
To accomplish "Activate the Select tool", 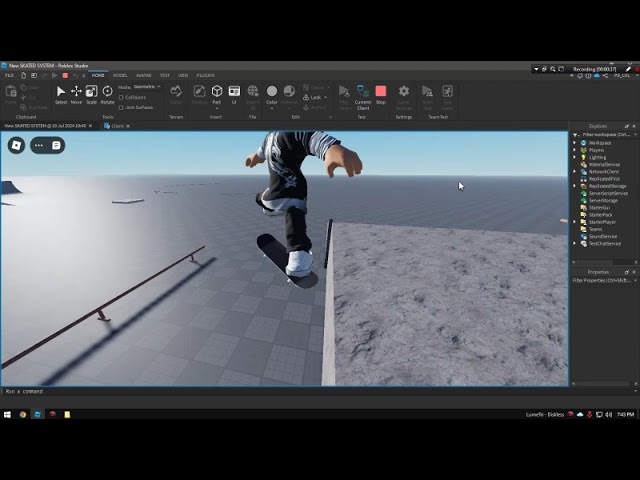I will [61, 95].
